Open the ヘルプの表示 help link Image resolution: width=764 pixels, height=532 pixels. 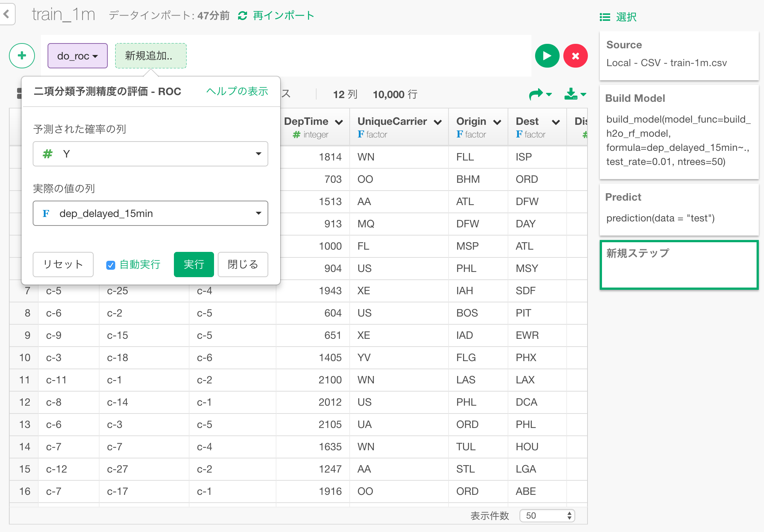(237, 91)
